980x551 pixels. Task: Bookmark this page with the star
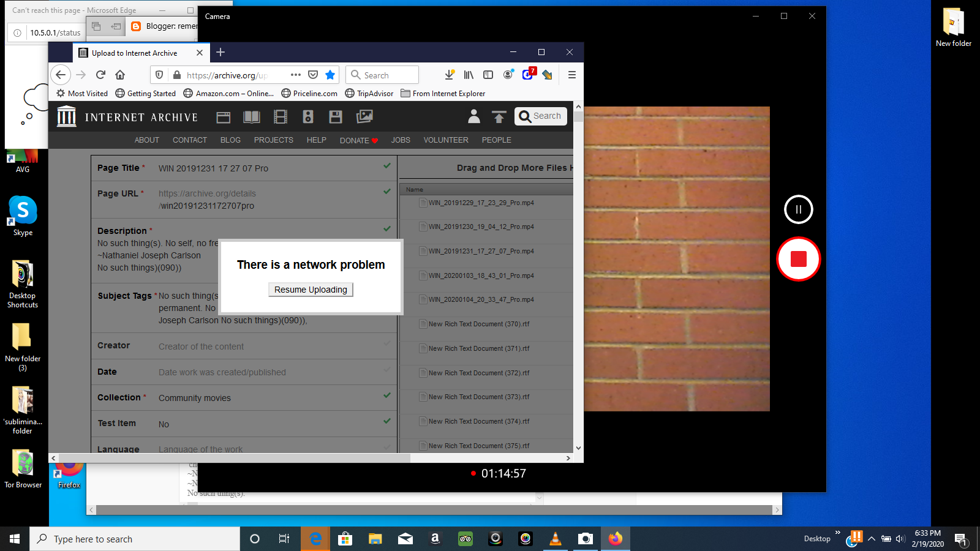point(330,75)
